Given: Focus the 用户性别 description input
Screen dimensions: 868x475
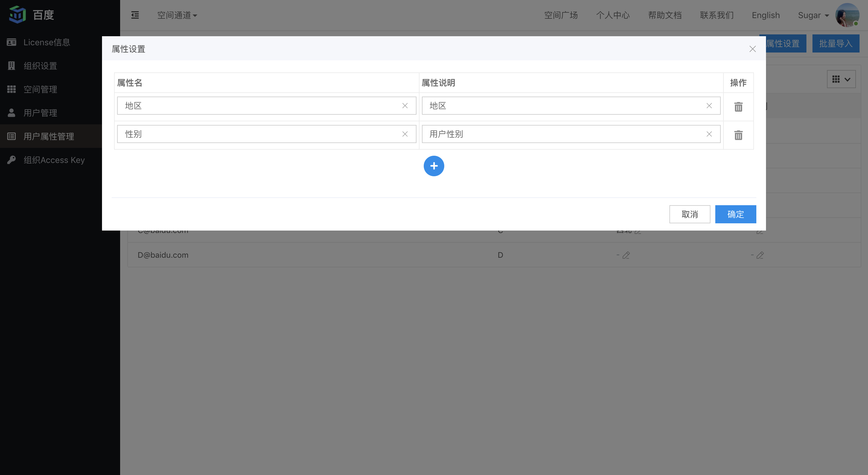Looking at the screenshot, I should pyautogui.click(x=571, y=134).
